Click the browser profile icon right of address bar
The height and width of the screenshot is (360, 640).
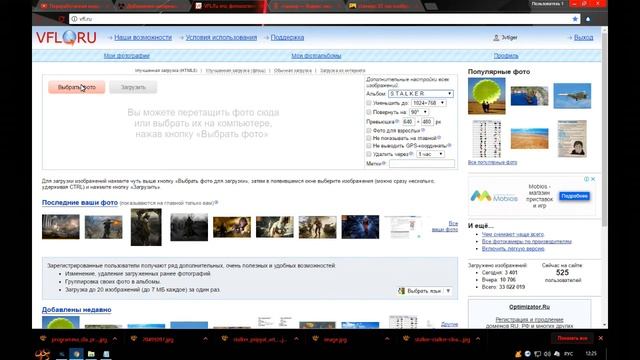(588, 19)
